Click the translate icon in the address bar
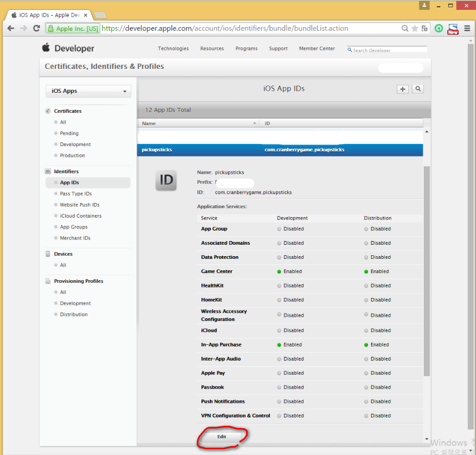476x455 pixels. pos(424,29)
